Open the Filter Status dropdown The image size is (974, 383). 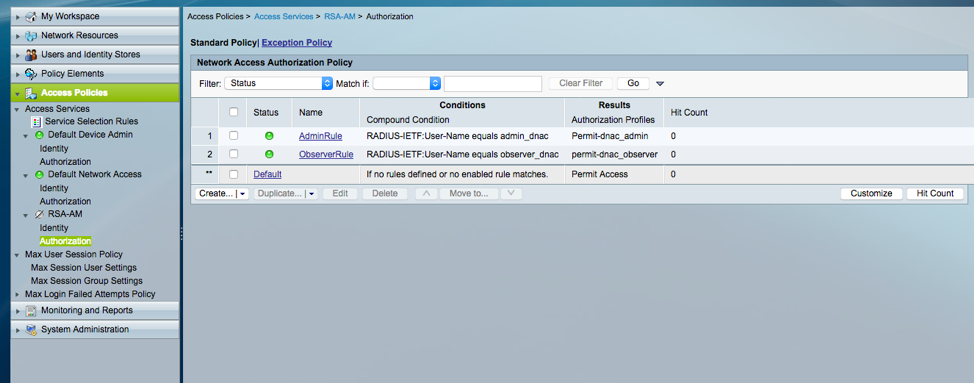coord(278,83)
